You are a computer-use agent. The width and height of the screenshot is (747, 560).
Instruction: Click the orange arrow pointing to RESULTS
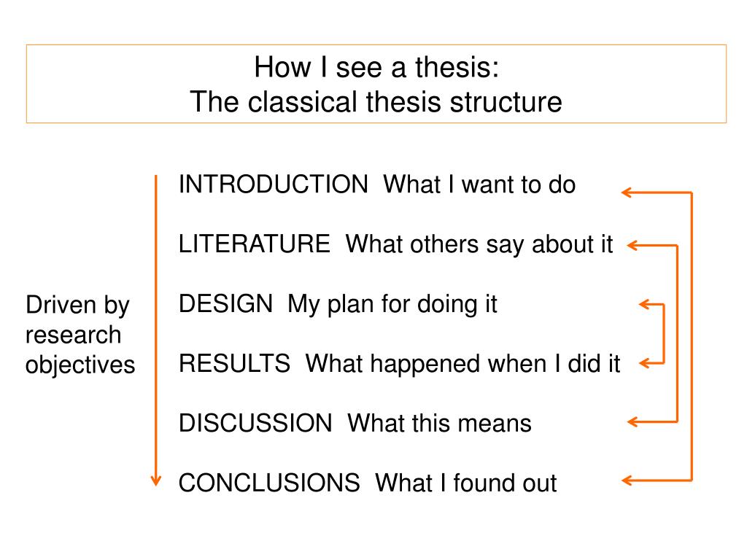646,363
